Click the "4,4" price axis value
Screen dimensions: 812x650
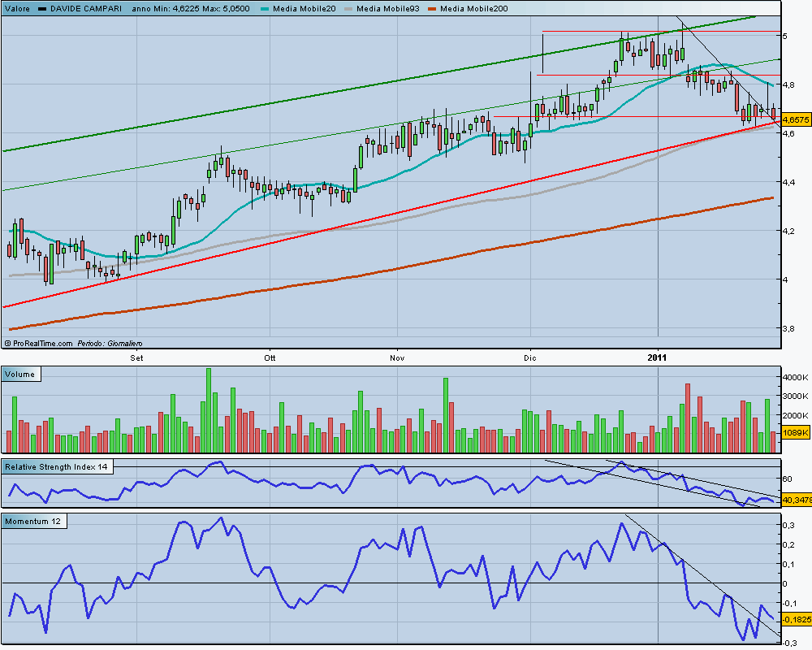(x=788, y=182)
